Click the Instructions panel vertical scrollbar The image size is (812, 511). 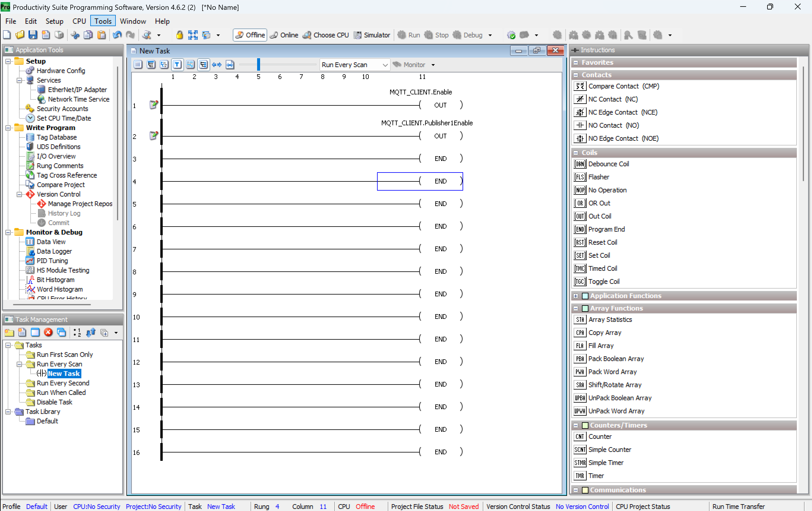[x=804, y=124]
